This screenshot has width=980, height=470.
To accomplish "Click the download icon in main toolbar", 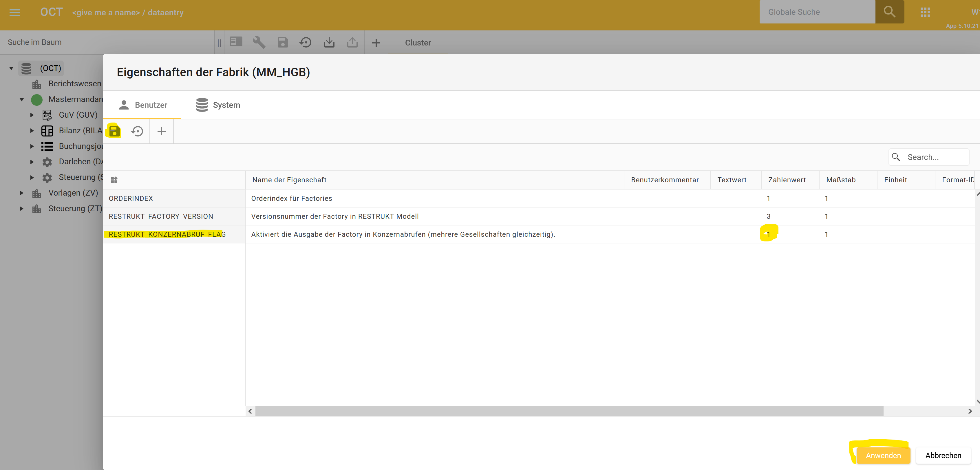I will click(329, 42).
